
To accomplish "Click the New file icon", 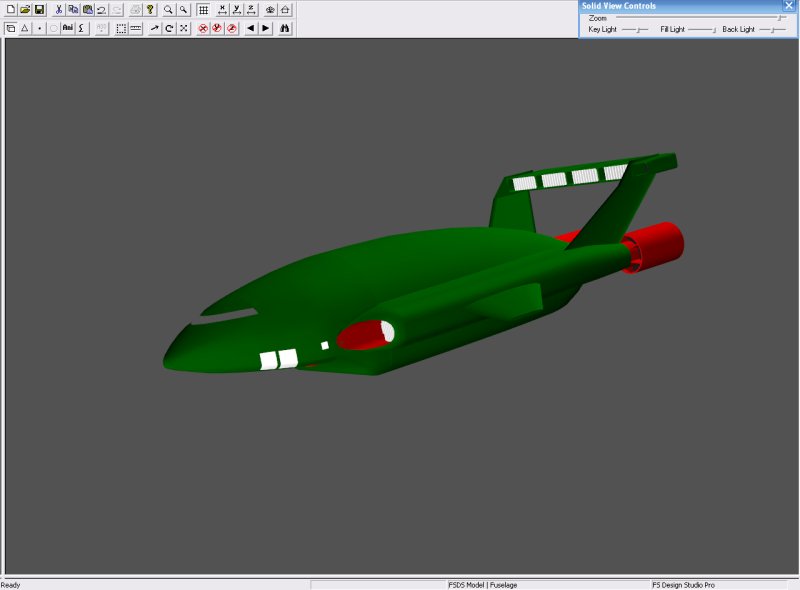I will pyautogui.click(x=10, y=9).
